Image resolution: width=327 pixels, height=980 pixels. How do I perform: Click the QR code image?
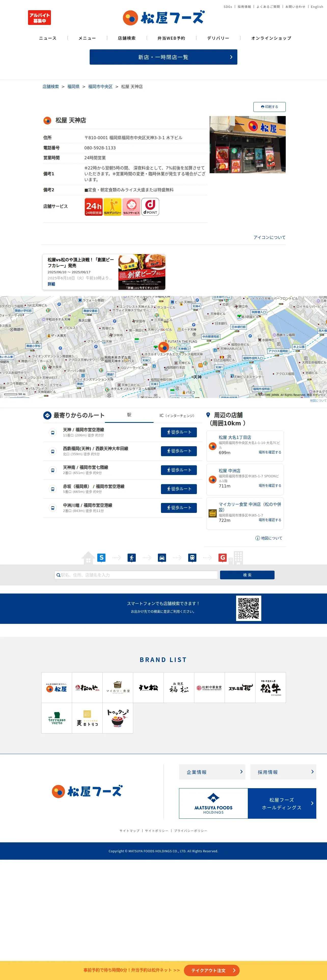(249, 608)
